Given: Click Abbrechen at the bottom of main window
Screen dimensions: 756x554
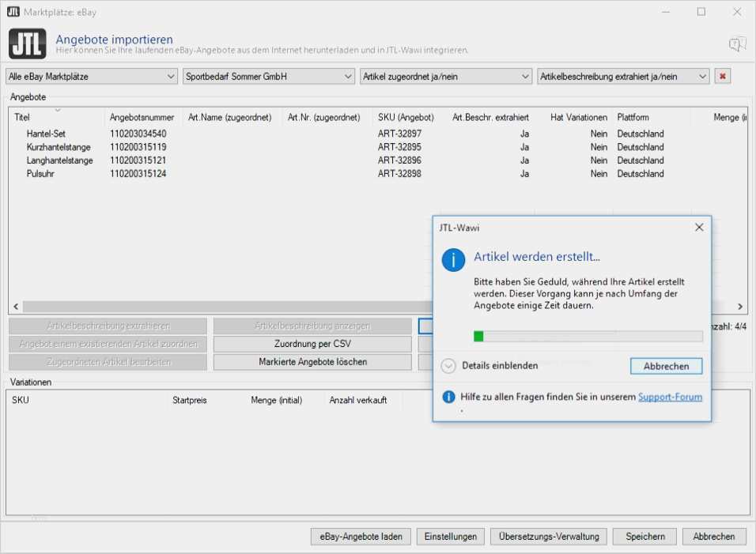Looking at the screenshot, I should coord(713,537).
